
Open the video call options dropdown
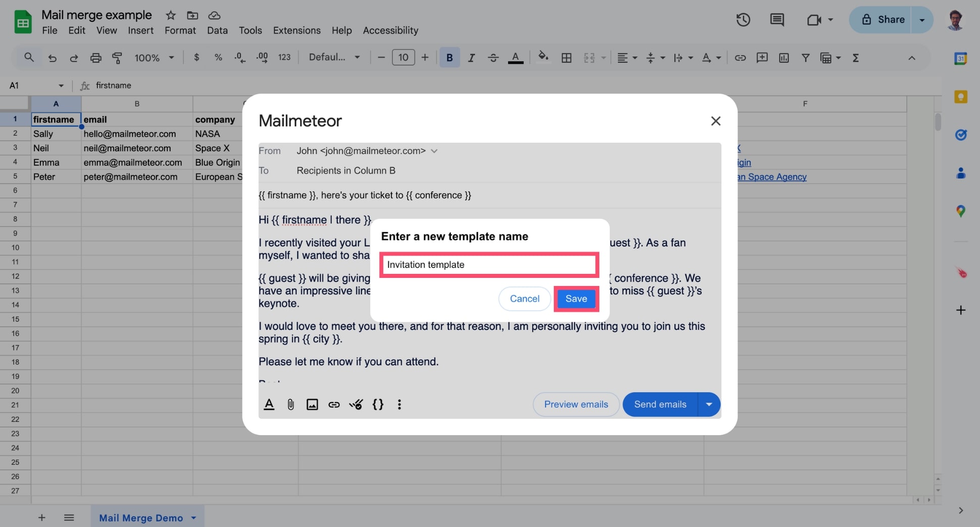tap(831, 20)
